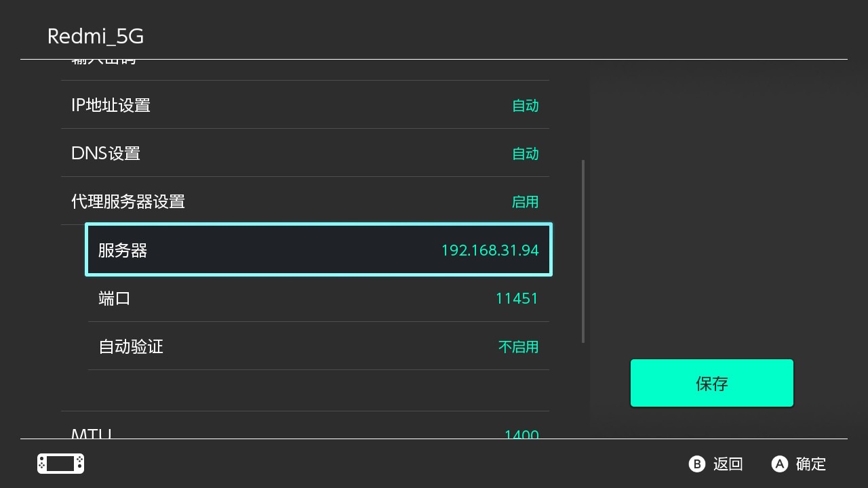Toggle 自动验证 不启用 value

pyautogui.click(x=518, y=347)
